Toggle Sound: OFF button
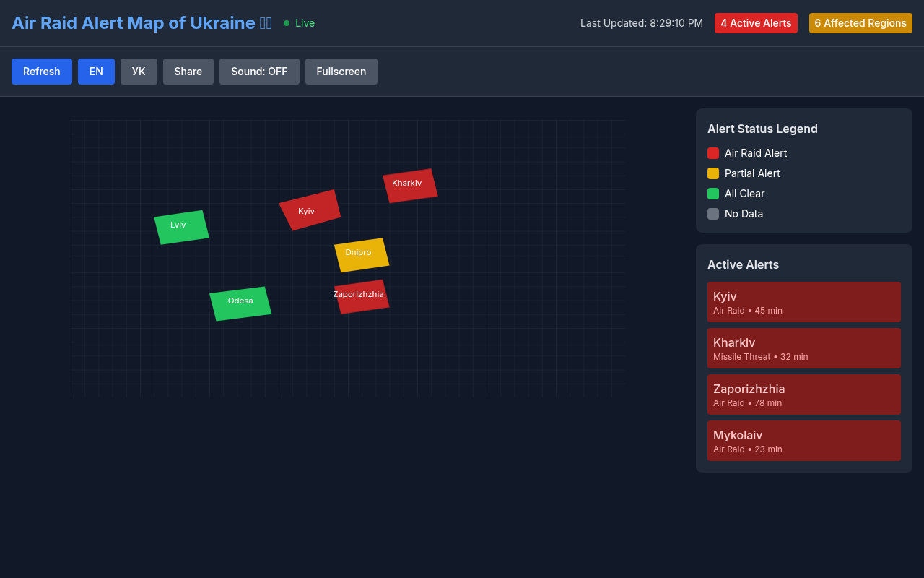 (x=259, y=72)
